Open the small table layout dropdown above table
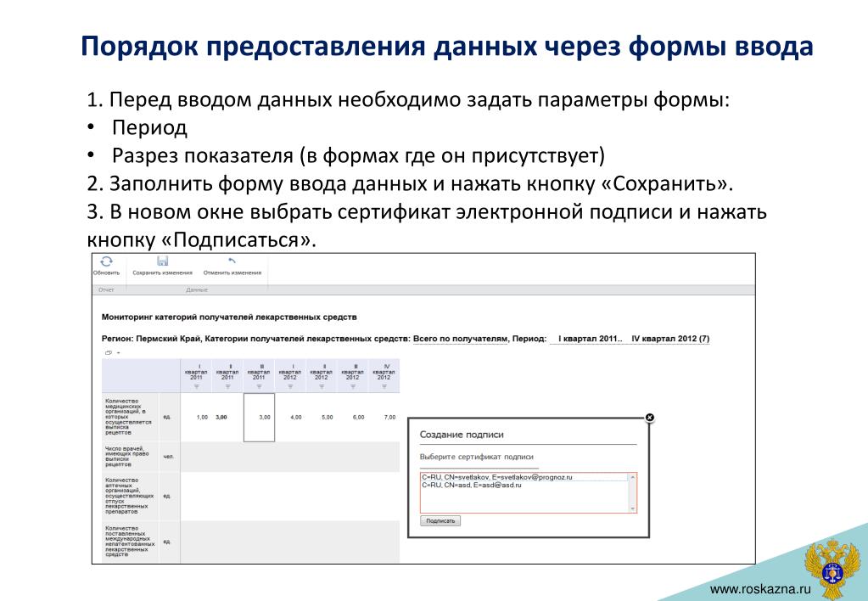868x601 pixels. point(112,353)
